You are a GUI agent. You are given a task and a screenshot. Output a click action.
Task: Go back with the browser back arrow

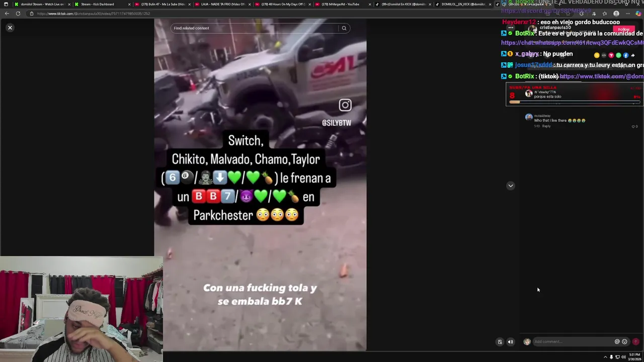coord(7,14)
